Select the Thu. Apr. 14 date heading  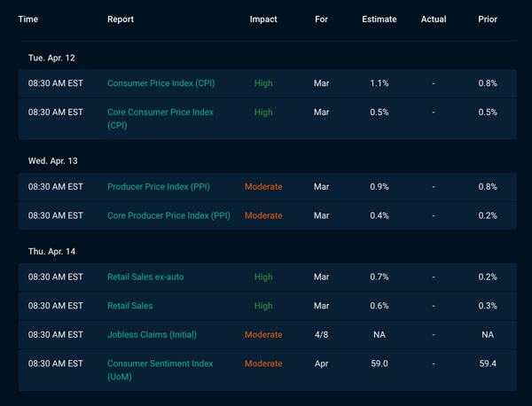(51, 252)
